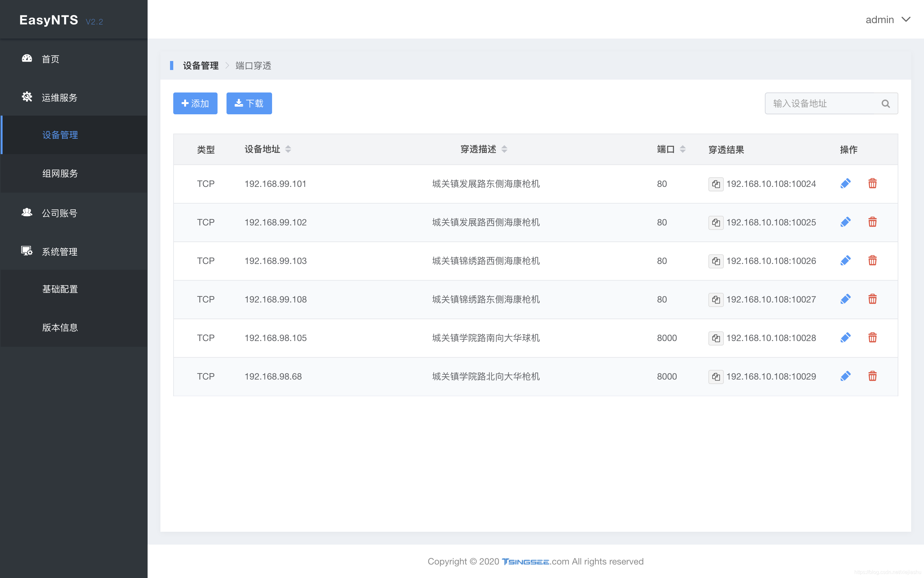Viewport: 924px width, 578px height.
Task: Click the 设备管理 breadcrumb
Action: 201,66
